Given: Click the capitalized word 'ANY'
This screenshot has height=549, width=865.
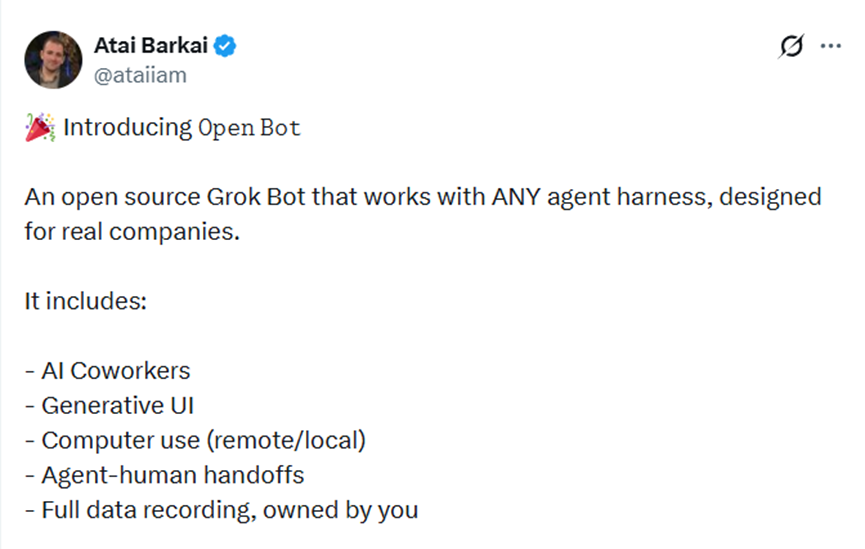Looking at the screenshot, I should click(x=516, y=197).
